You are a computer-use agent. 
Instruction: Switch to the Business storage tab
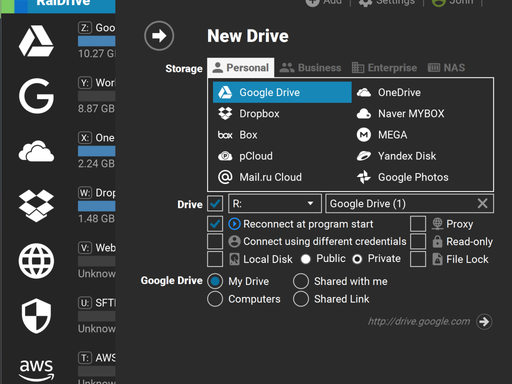pyautogui.click(x=310, y=68)
